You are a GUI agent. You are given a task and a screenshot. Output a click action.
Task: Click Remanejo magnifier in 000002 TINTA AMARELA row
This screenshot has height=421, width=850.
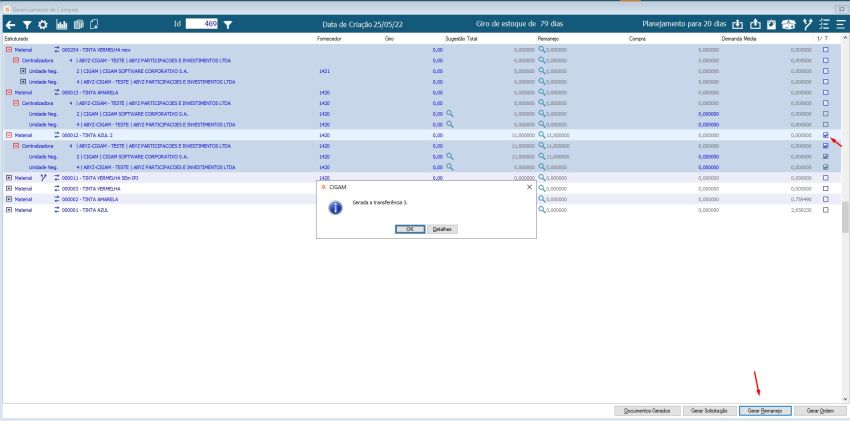point(542,199)
